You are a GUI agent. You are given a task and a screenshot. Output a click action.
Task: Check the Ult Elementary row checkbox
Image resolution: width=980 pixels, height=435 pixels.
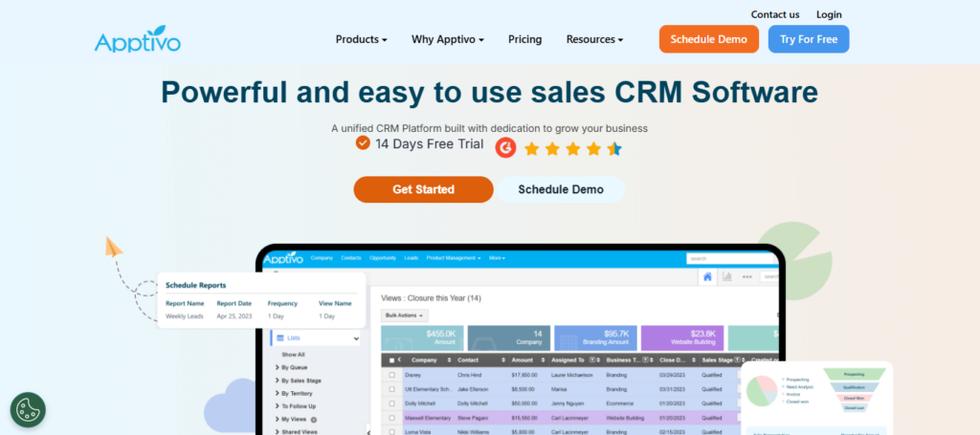(391, 389)
